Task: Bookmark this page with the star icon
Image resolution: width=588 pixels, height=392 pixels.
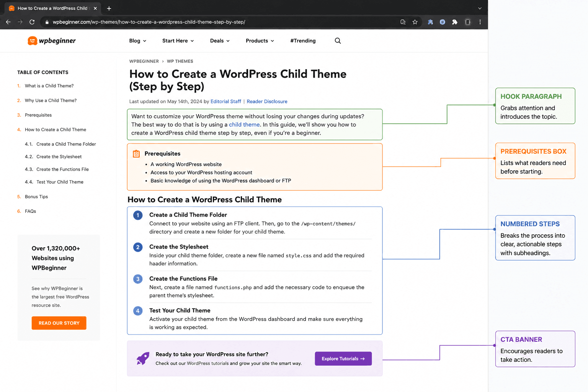Action: click(415, 22)
